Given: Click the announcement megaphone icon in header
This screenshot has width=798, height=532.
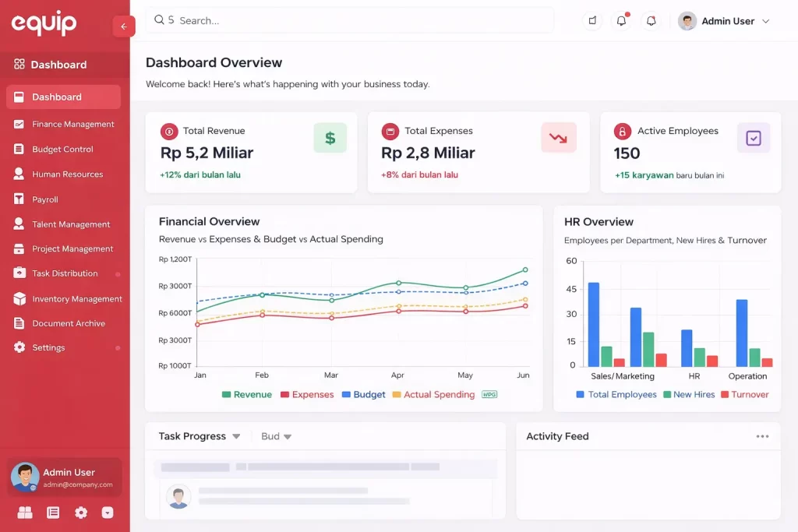Looking at the screenshot, I should [x=592, y=21].
